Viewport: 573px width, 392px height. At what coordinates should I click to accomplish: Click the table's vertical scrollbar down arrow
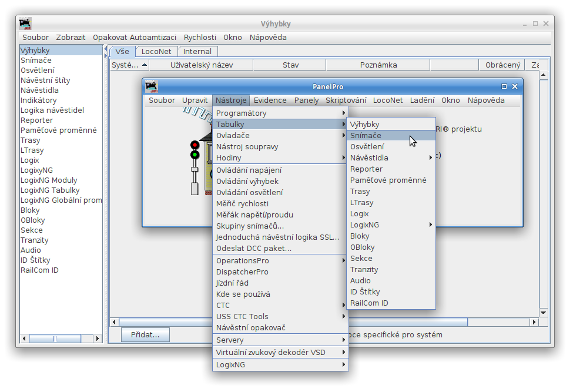[x=544, y=312]
